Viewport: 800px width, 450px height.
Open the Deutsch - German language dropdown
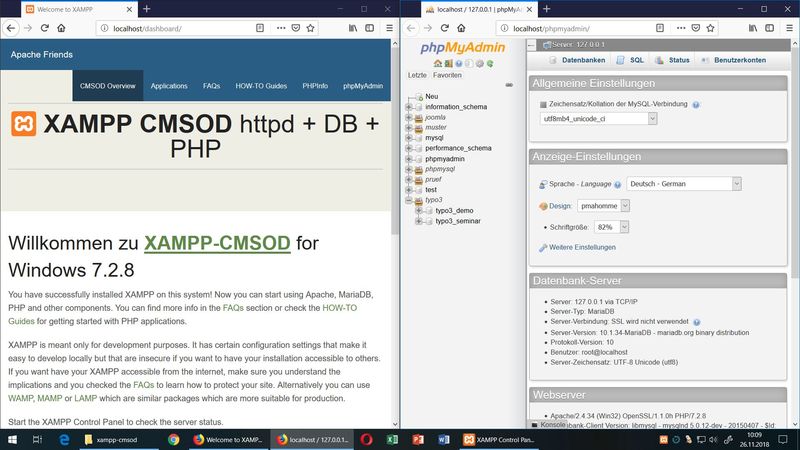(x=684, y=184)
